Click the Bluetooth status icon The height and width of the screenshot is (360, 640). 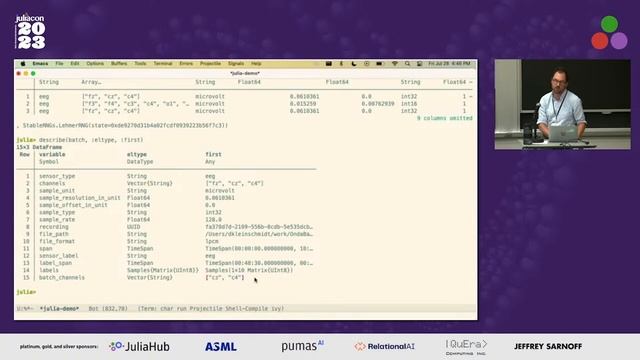click(342, 64)
